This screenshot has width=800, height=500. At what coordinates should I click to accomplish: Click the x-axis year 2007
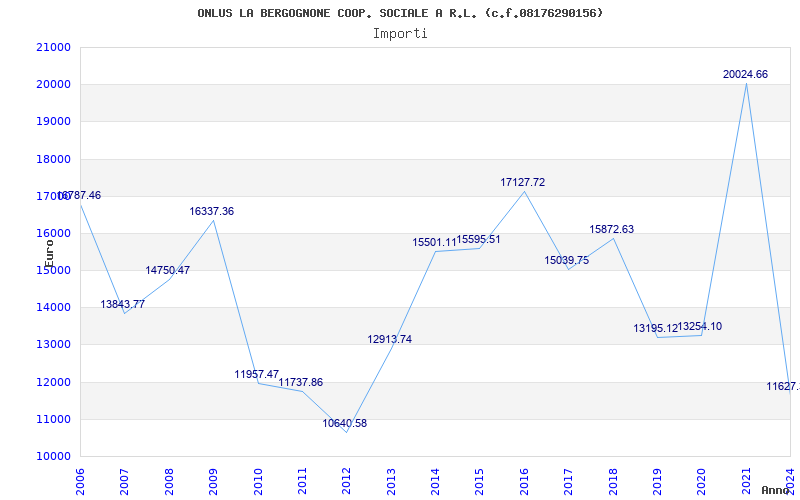(x=124, y=481)
